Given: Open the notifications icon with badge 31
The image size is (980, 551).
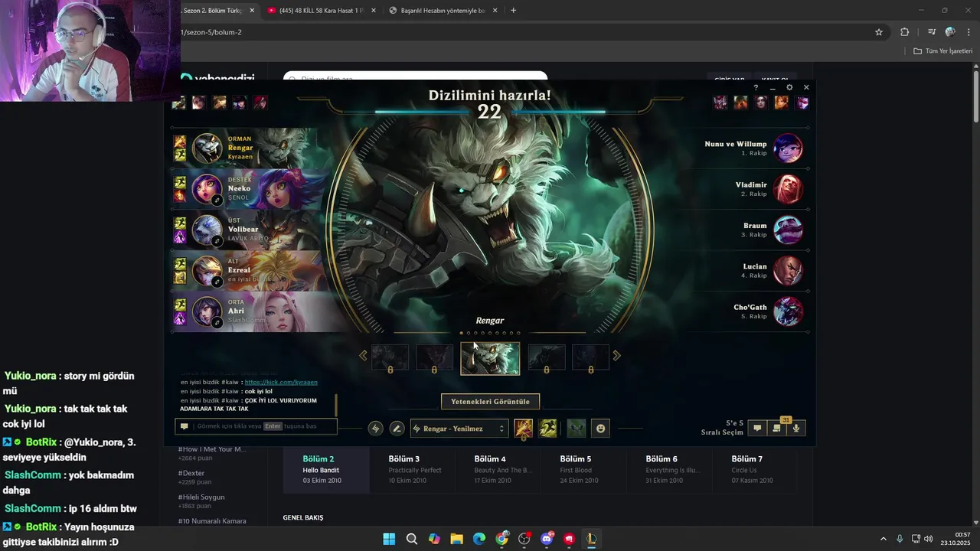Looking at the screenshot, I should click(x=777, y=429).
